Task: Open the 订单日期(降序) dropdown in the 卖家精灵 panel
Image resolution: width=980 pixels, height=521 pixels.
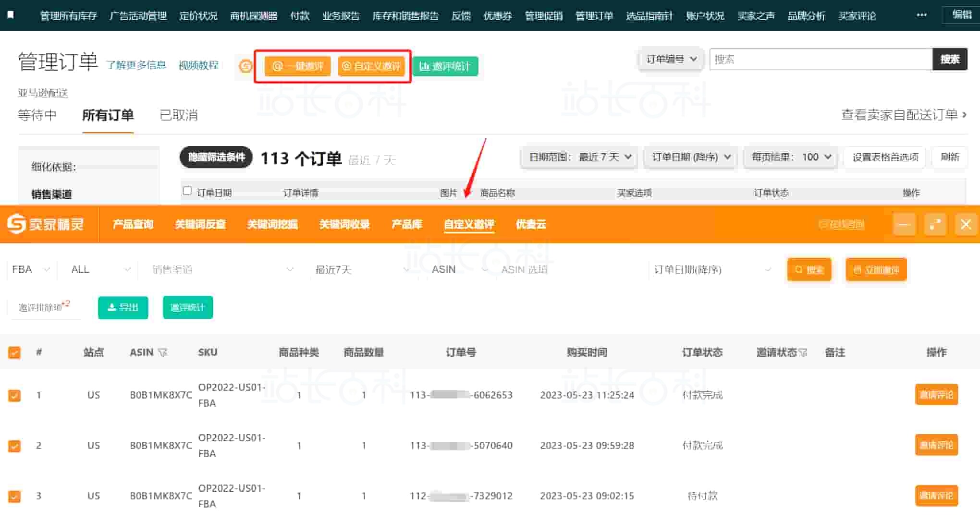Action: pyautogui.click(x=712, y=269)
